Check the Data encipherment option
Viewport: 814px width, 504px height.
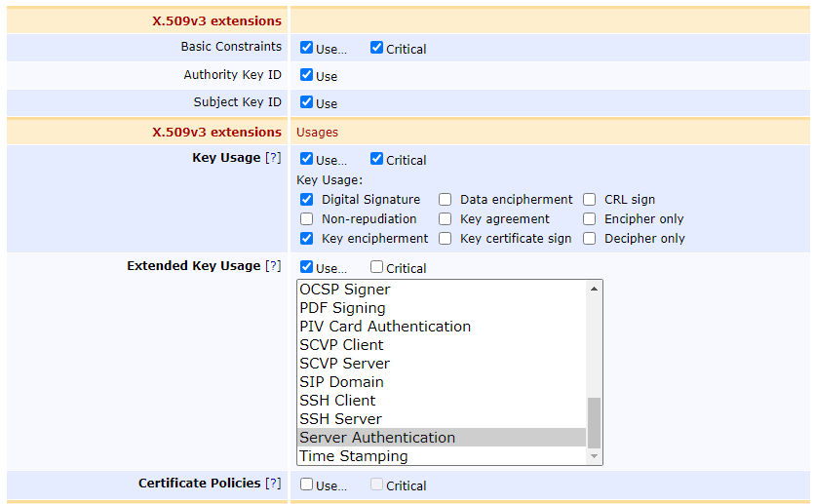click(445, 200)
